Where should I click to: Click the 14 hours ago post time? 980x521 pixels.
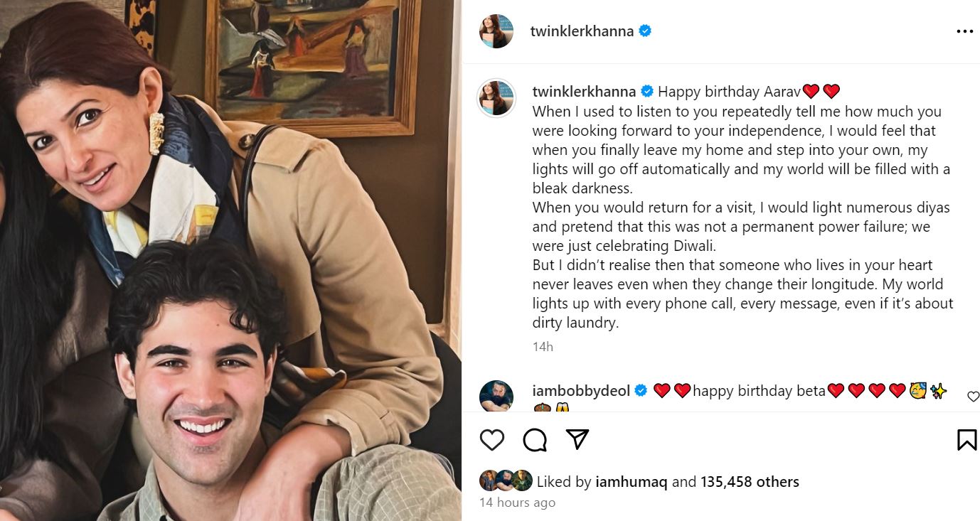click(x=517, y=503)
